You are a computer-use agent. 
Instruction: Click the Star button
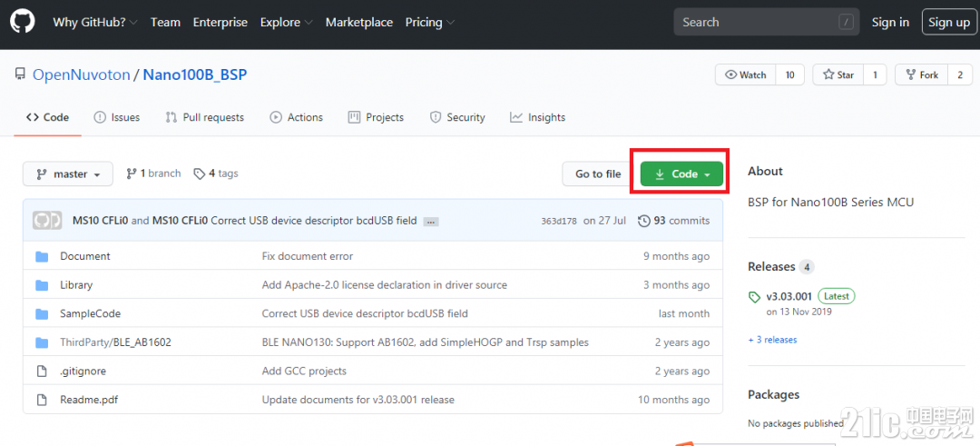coord(838,75)
